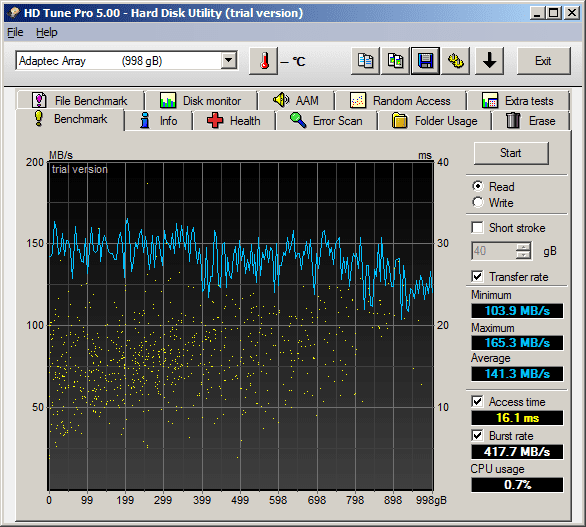Viewport: 586px width, 527px height.
Task: Copy screenshot to clipboard icon
Action: [x=395, y=61]
